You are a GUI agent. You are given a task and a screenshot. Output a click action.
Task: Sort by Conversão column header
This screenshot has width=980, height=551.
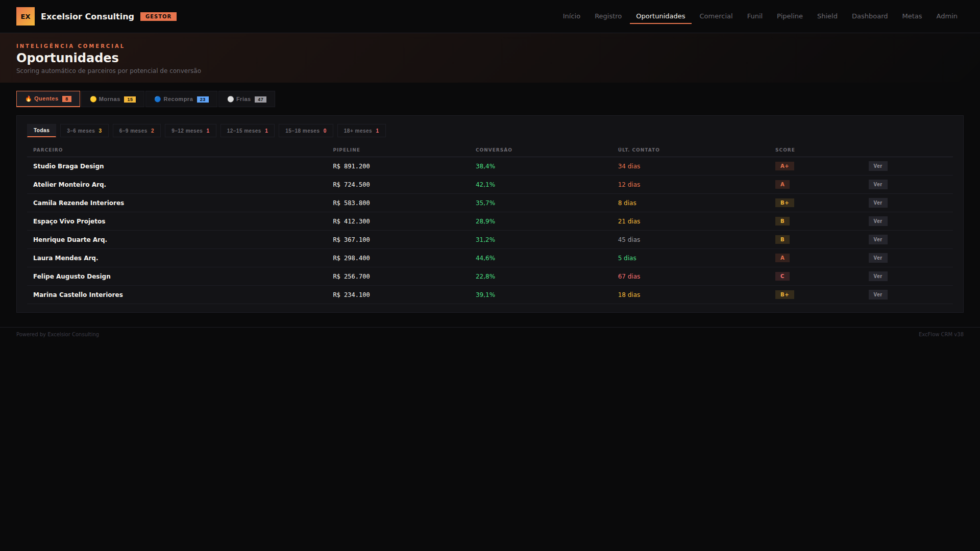pyautogui.click(x=494, y=150)
